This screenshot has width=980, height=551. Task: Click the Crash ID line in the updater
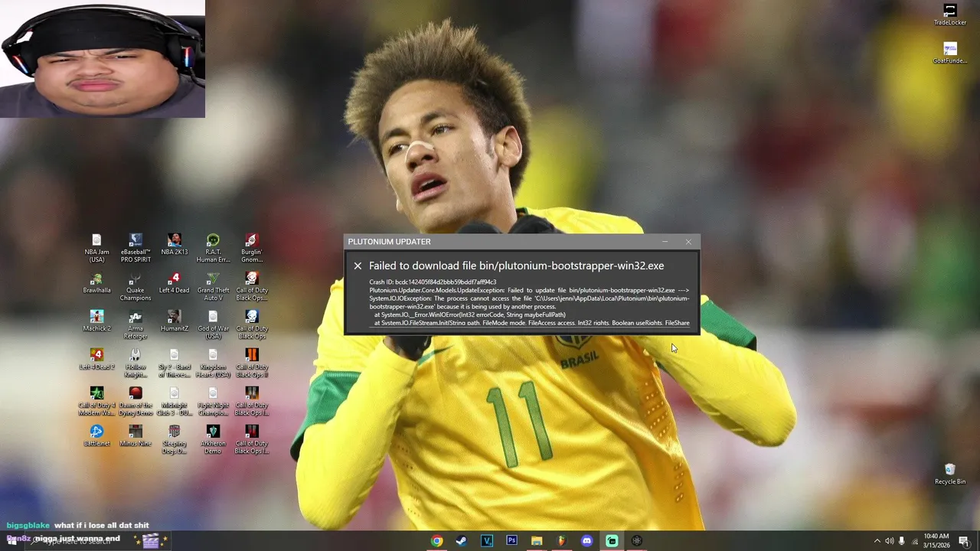(433, 282)
